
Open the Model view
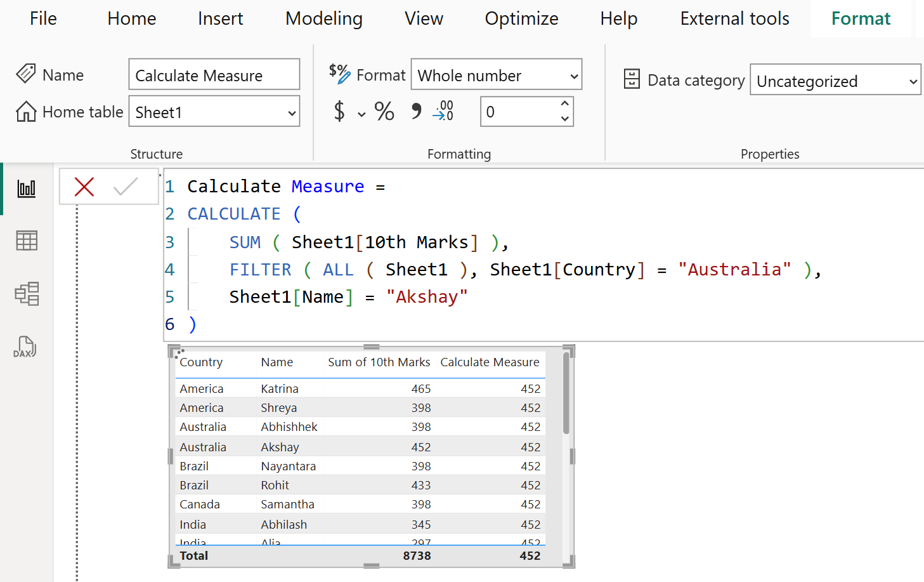click(x=26, y=294)
